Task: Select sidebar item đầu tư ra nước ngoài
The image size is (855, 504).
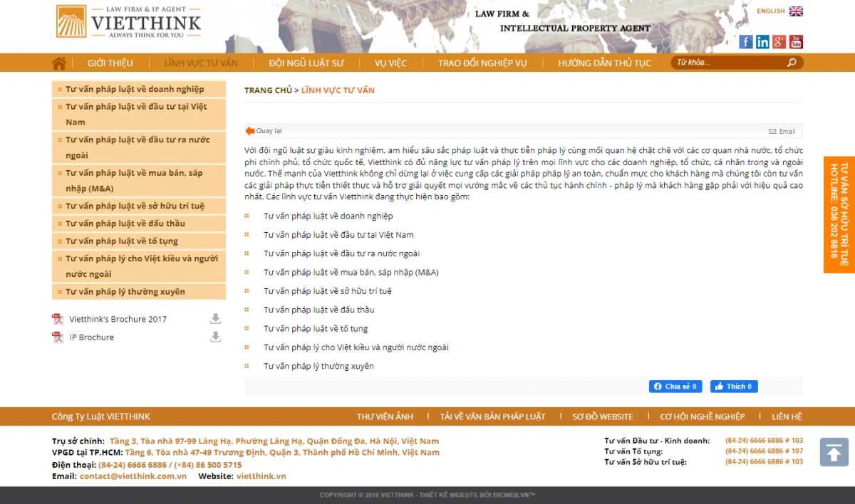Action: [x=139, y=147]
